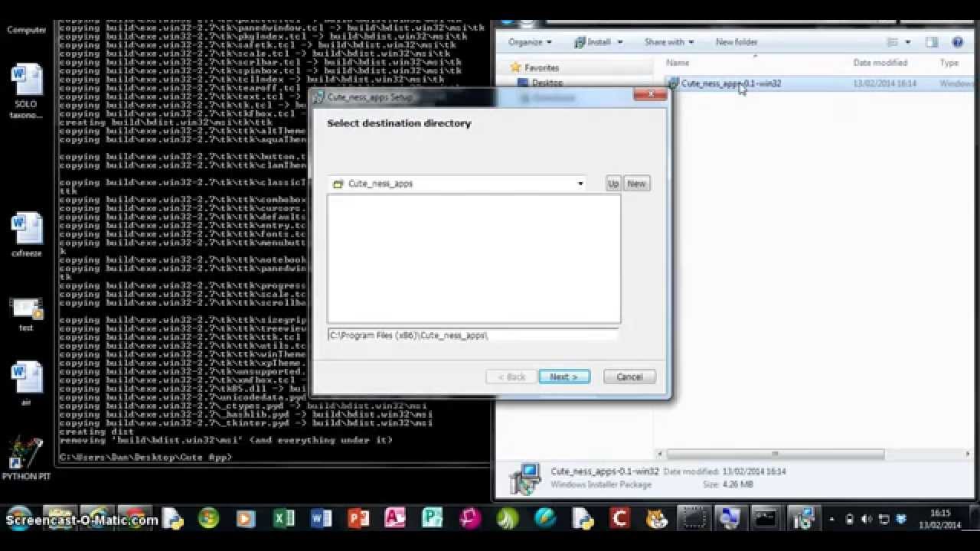This screenshot has width=980, height=551.
Task: Select Favorites in the Explorer sidebar
Action: click(541, 68)
